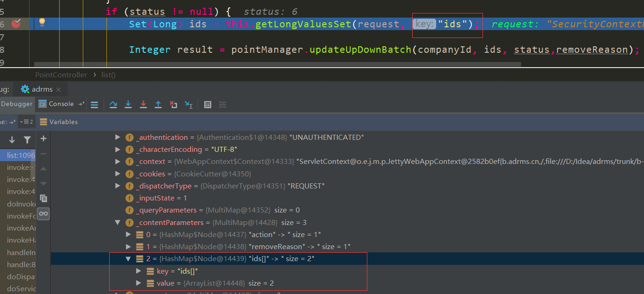
Task: Expand the _authentication variable node
Action: click(118, 137)
